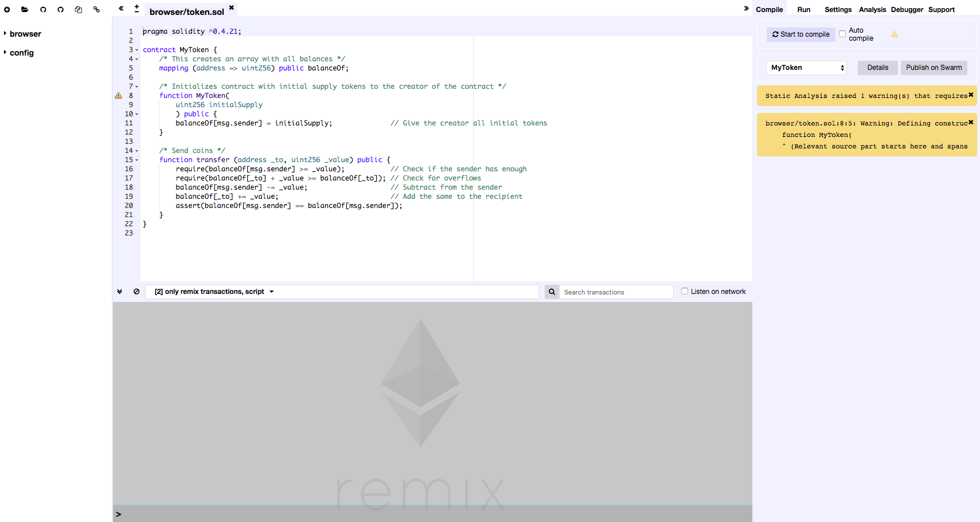Select the browser/token.sol editor tab

(187, 11)
